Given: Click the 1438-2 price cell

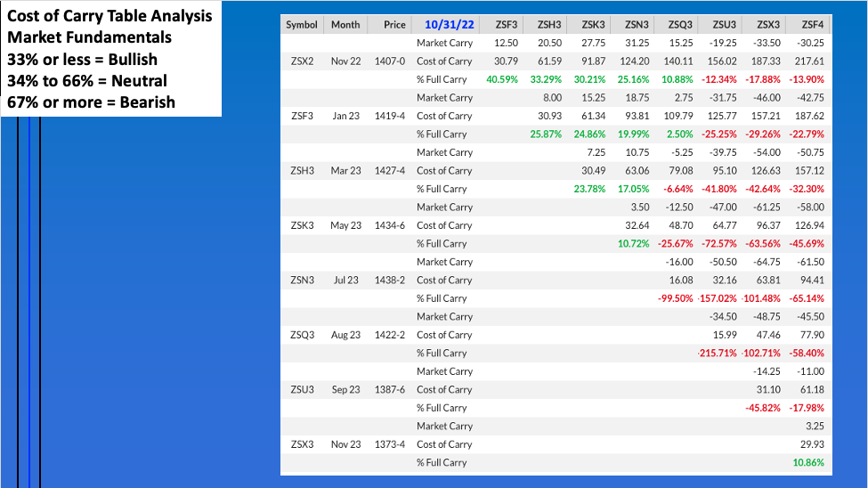Looking at the screenshot, I should pyautogui.click(x=390, y=281).
